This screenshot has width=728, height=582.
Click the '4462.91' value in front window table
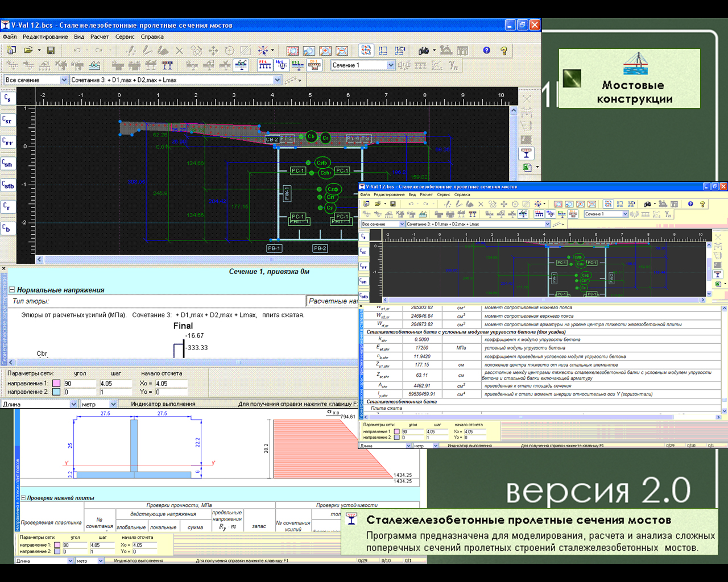pyautogui.click(x=422, y=385)
